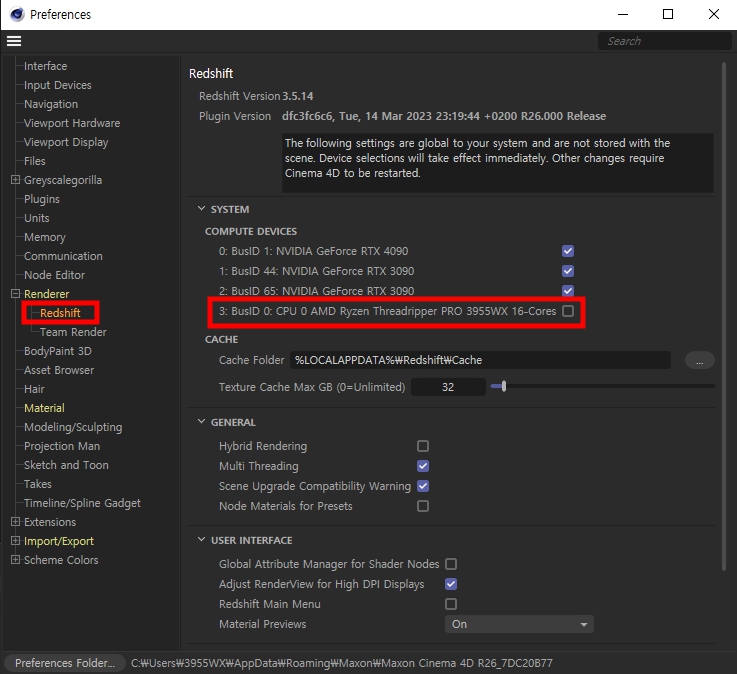Toggle Scene Upgrade Compatibility Warning

pos(423,486)
